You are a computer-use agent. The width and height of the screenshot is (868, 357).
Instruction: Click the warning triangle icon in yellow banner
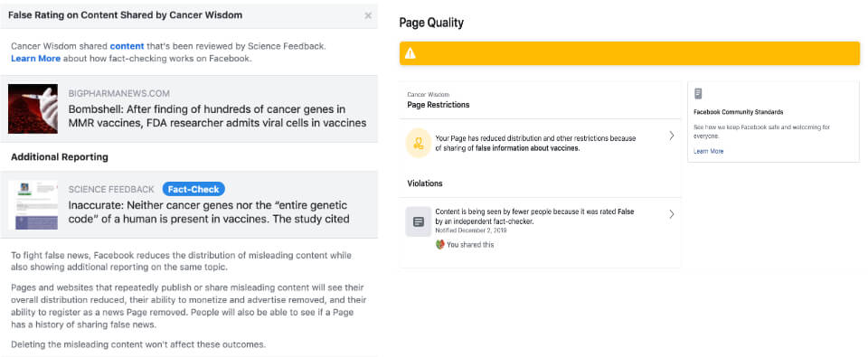pos(410,53)
